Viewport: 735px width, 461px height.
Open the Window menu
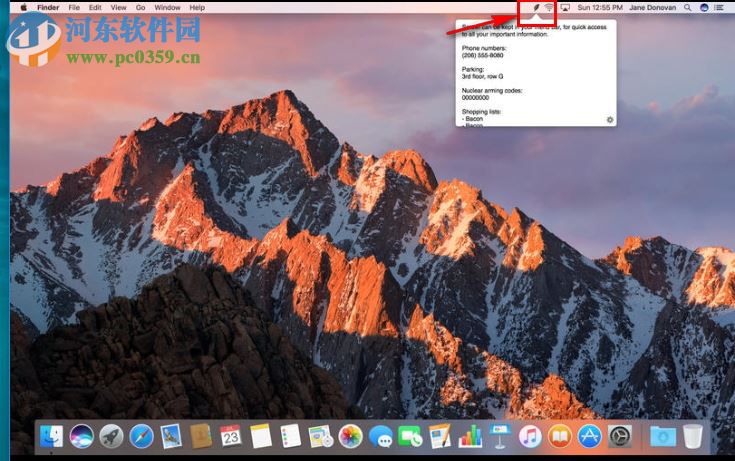[x=167, y=8]
